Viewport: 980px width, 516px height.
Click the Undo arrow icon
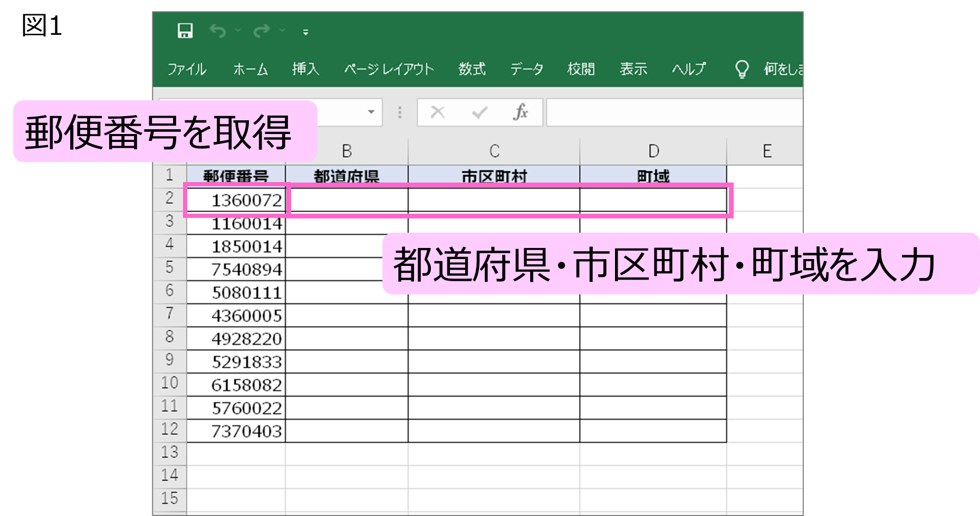point(217,31)
